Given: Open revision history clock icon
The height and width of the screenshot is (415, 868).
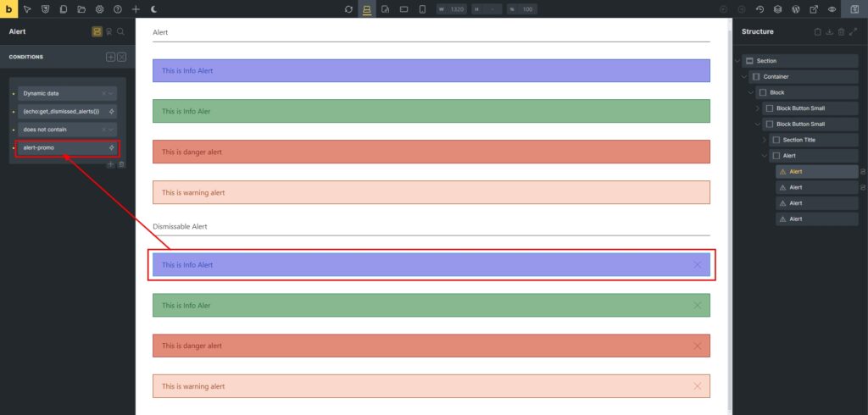Looking at the screenshot, I should 759,9.
